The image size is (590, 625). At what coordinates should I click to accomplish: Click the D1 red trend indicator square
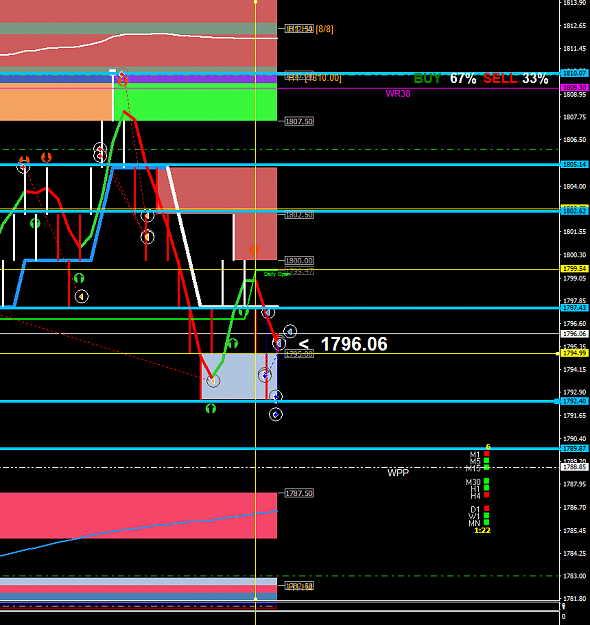(x=486, y=509)
